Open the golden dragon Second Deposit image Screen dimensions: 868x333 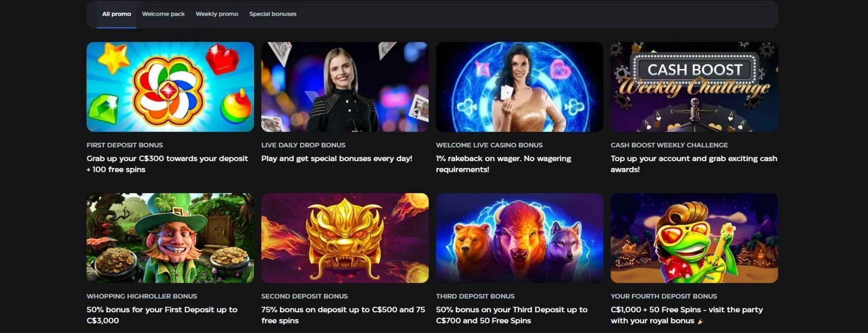[345, 238]
